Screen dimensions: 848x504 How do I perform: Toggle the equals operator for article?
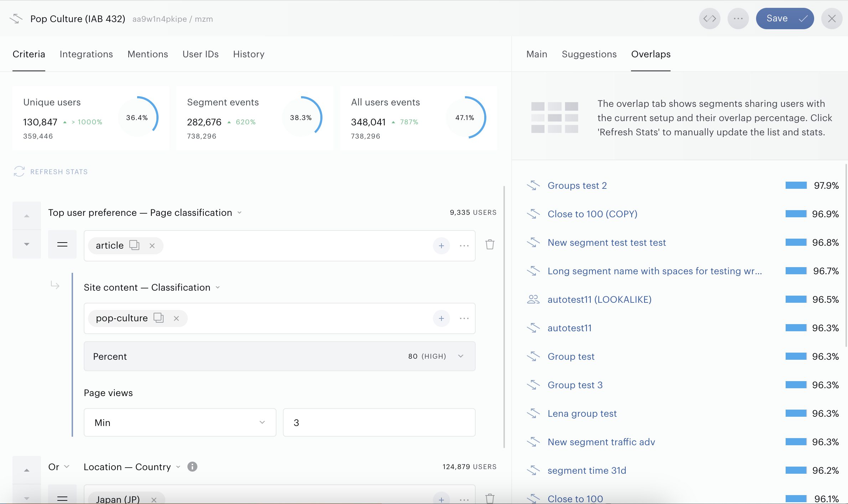point(62,244)
